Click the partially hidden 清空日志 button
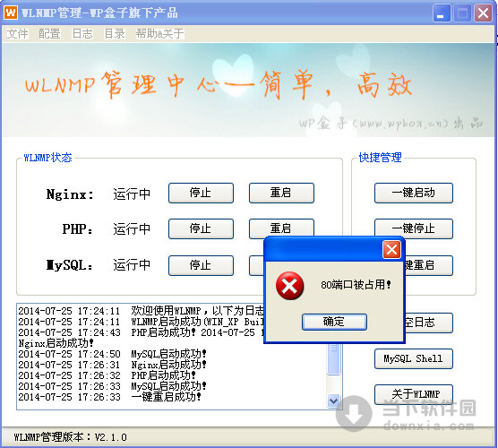 point(429,323)
